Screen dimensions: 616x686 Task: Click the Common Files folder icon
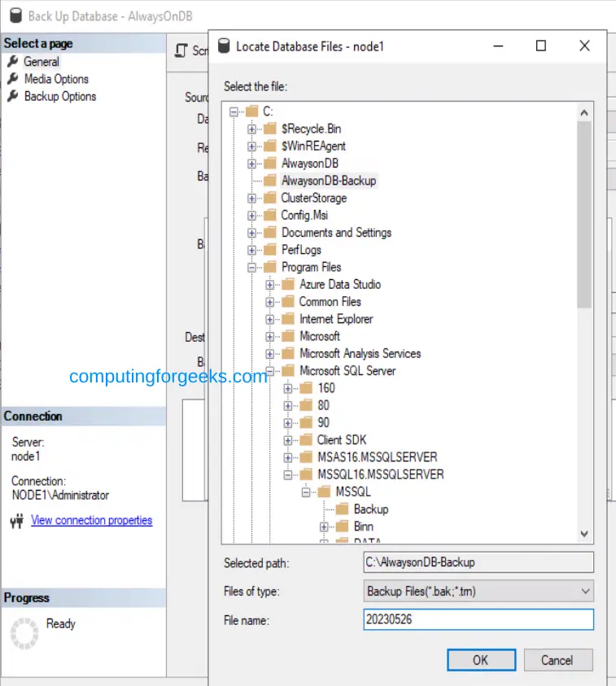point(288,301)
